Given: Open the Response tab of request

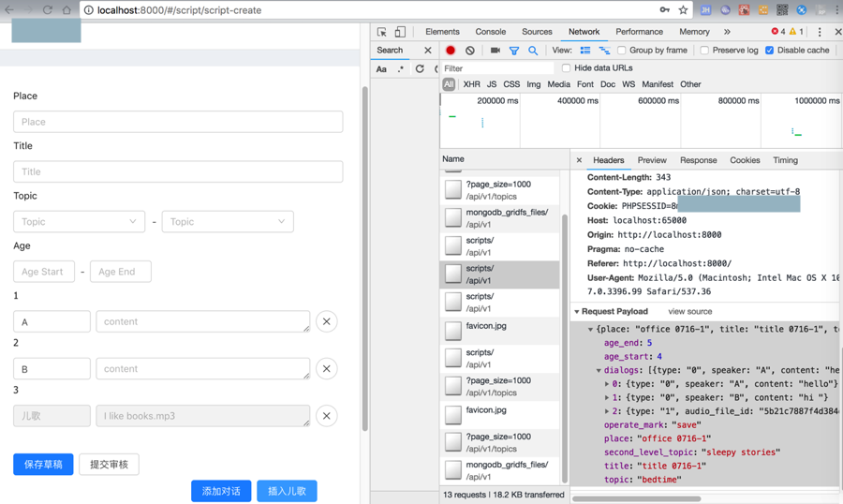Looking at the screenshot, I should pos(699,160).
